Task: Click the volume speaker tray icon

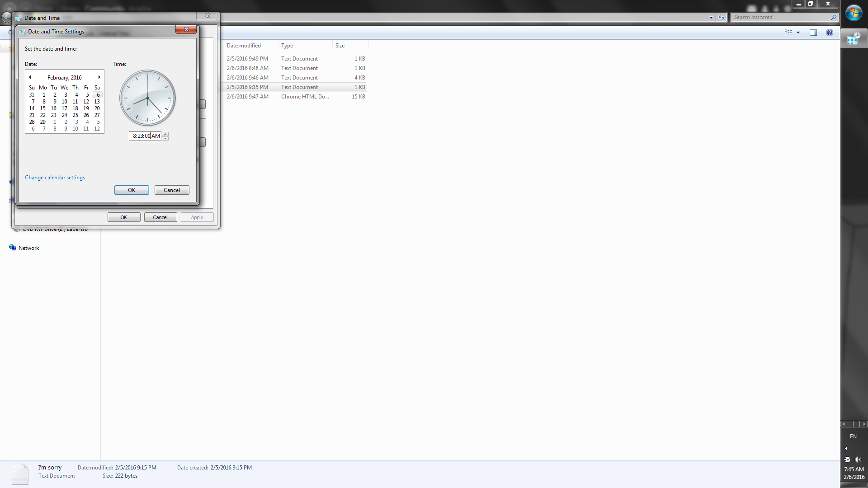Action: (858, 460)
